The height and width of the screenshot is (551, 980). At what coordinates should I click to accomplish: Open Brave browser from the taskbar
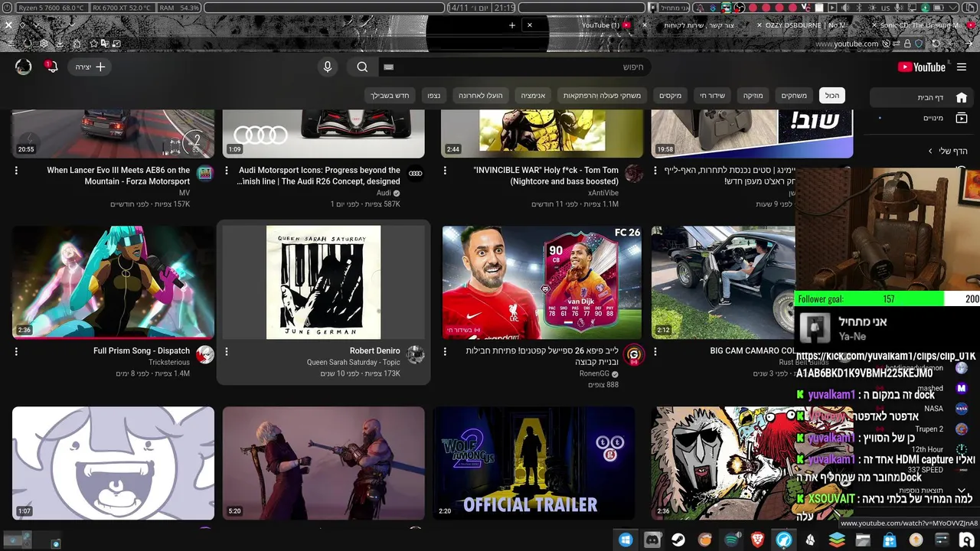click(757, 540)
